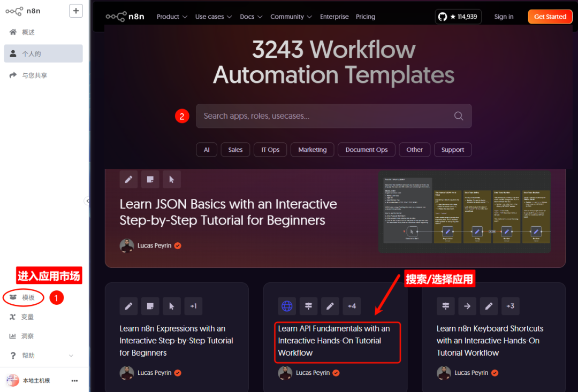This screenshot has height=392, width=578.
Task: Filter templates by Marketing category
Action: [312, 150]
